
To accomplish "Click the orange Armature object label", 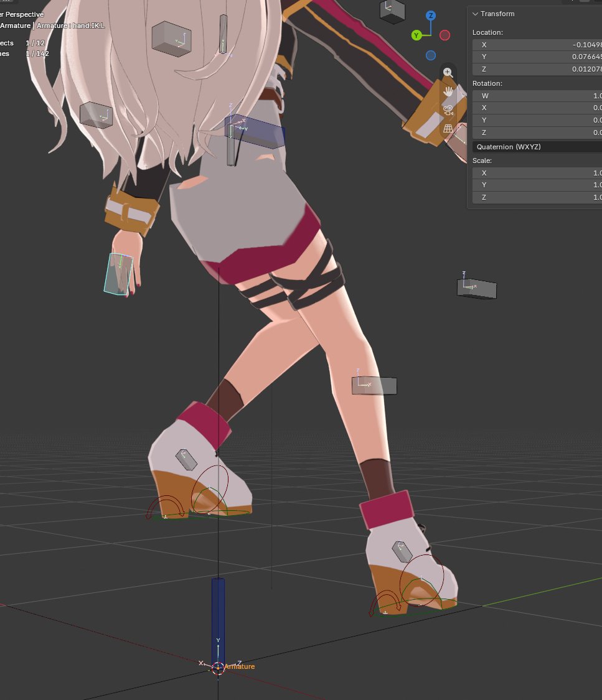I will pos(240,666).
